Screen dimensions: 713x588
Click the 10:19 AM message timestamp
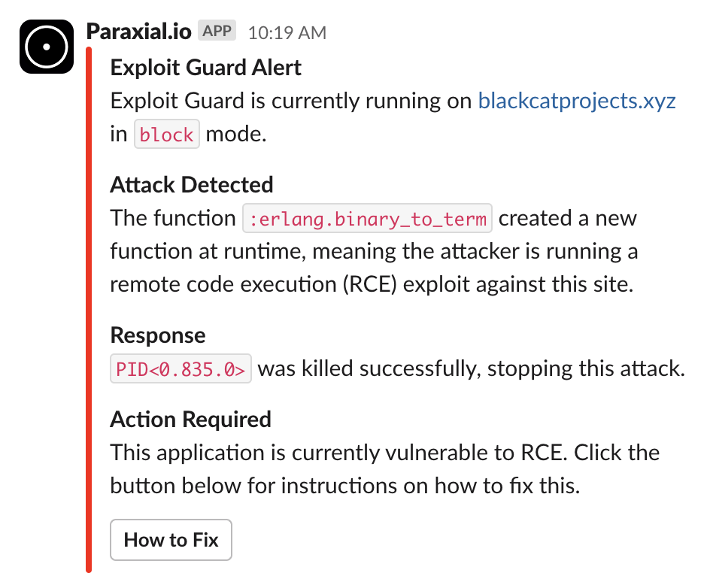[287, 33]
